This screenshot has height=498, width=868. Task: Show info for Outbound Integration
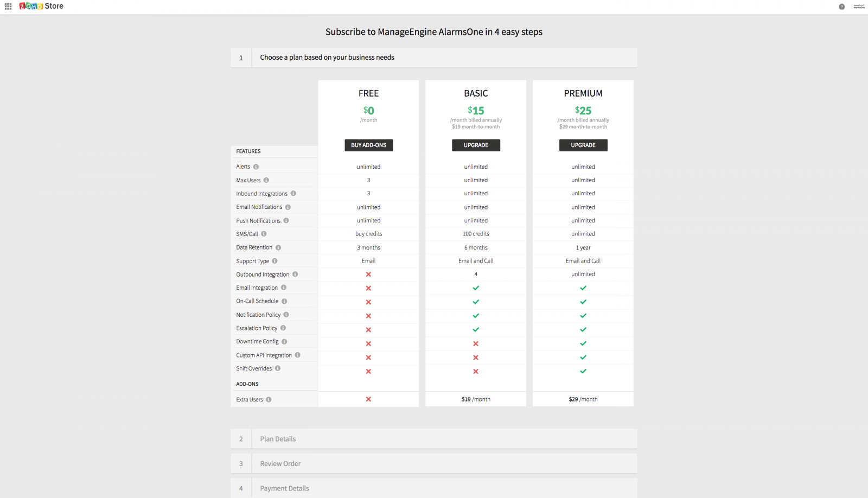point(295,274)
